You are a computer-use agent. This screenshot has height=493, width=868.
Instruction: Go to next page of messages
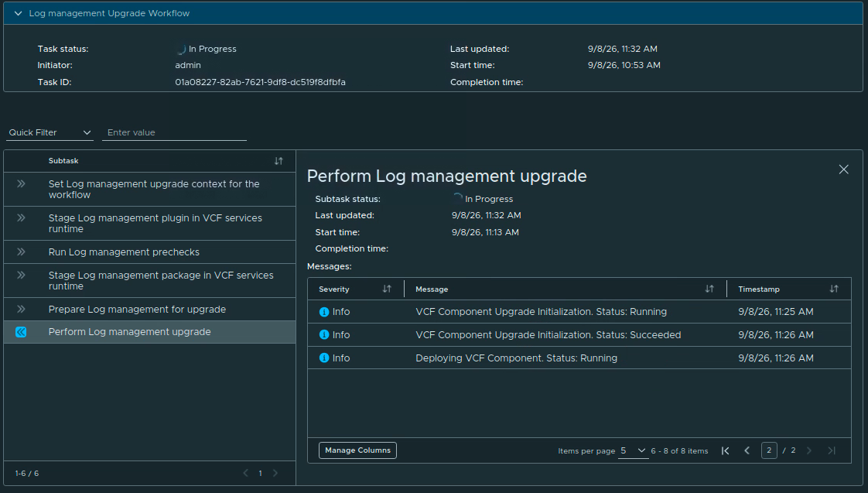tap(808, 451)
